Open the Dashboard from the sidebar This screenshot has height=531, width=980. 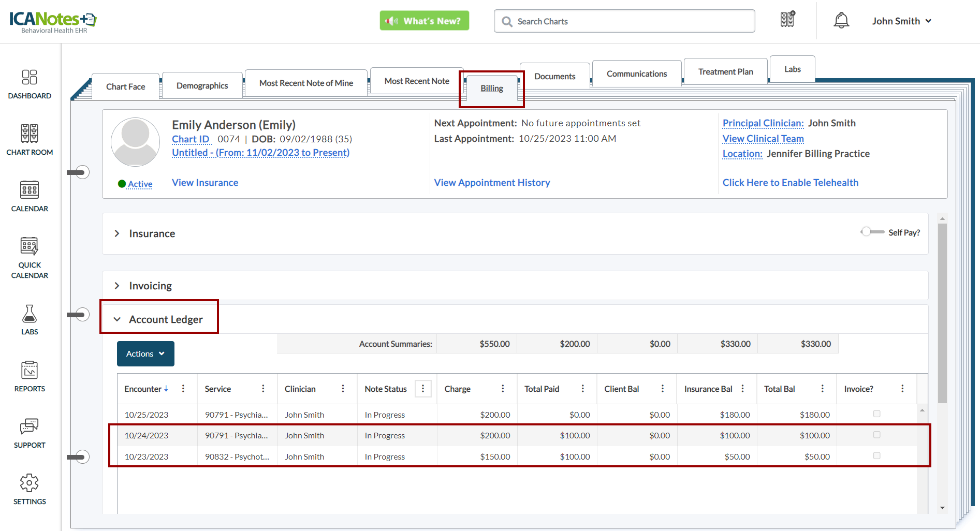click(x=30, y=84)
